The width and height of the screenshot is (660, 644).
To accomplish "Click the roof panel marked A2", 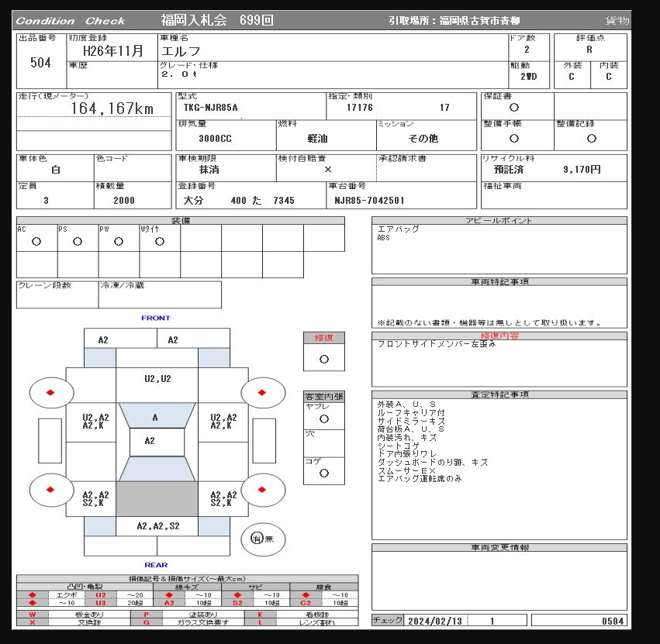I will (x=149, y=441).
